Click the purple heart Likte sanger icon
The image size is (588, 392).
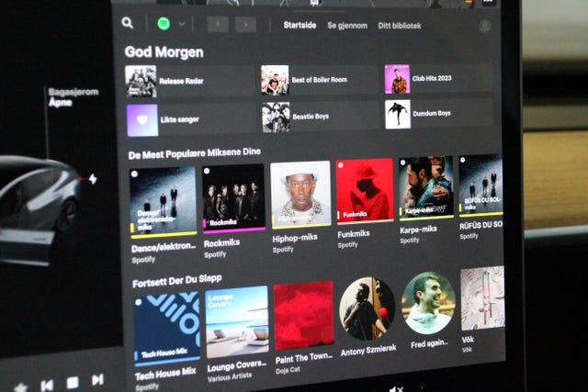142,120
